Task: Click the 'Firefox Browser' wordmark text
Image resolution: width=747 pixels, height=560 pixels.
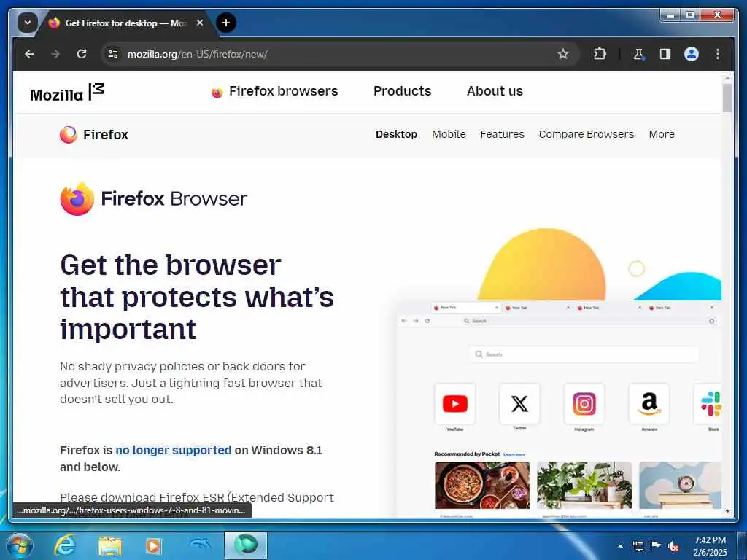Action: [174, 198]
